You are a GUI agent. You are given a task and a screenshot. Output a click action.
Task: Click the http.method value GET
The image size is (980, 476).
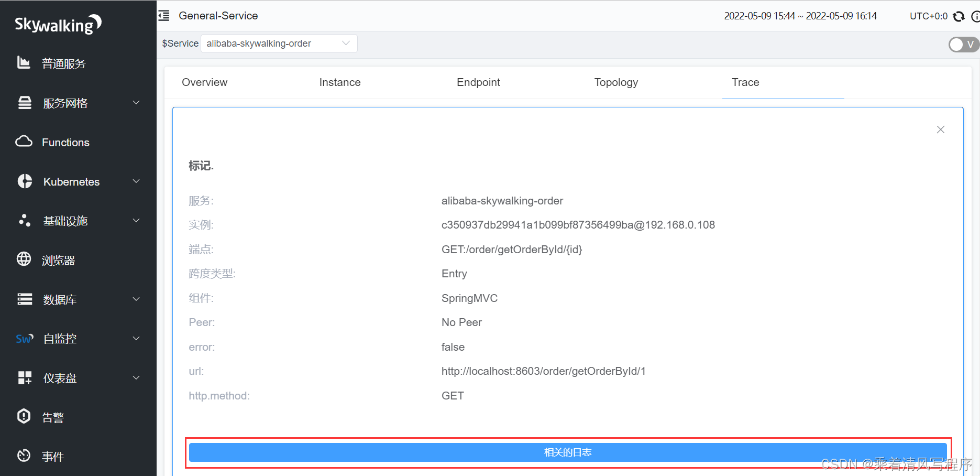[x=453, y=396]
